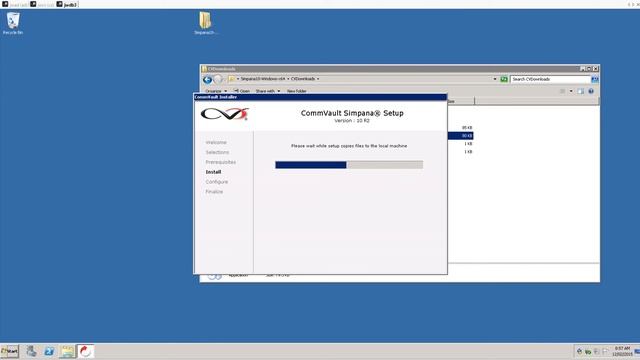The height and width of the screenshot is (360, 640).
Task: Toggle the preview pane icon in Explorer
Action: click(580, 91)
